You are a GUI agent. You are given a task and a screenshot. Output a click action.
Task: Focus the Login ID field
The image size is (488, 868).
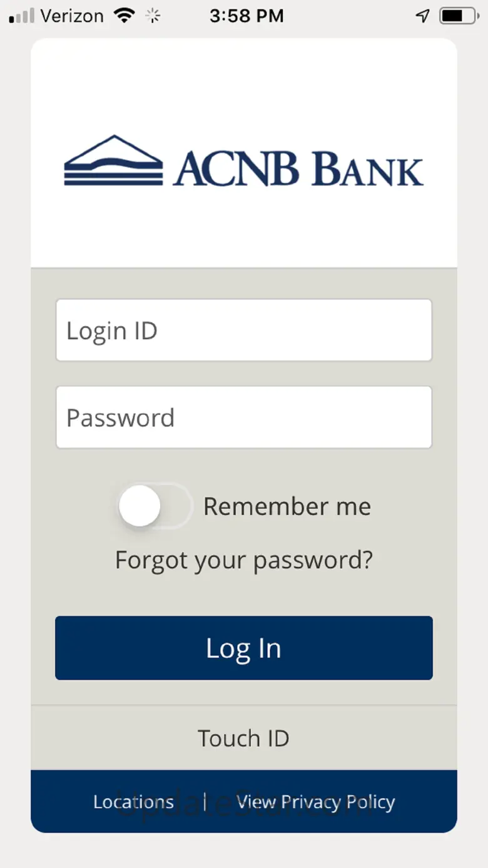(244, 330)
